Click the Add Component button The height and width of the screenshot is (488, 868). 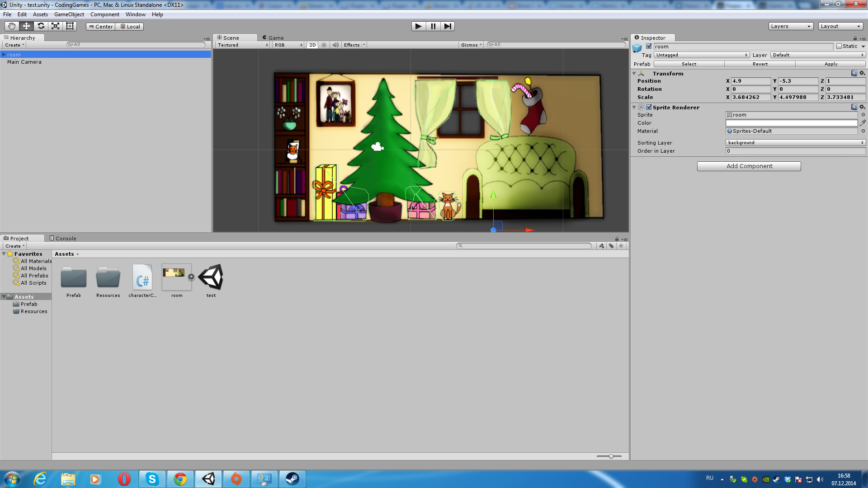pyautogui.click(x=749, y=166)
